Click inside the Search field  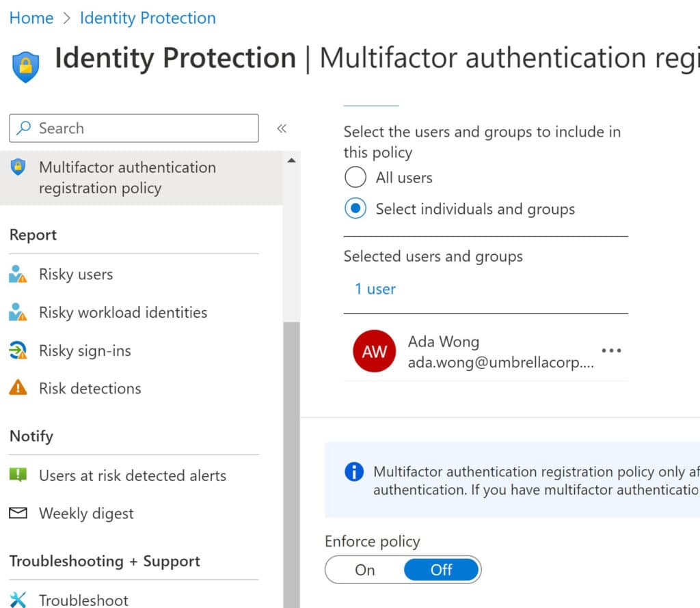[133, 128]
